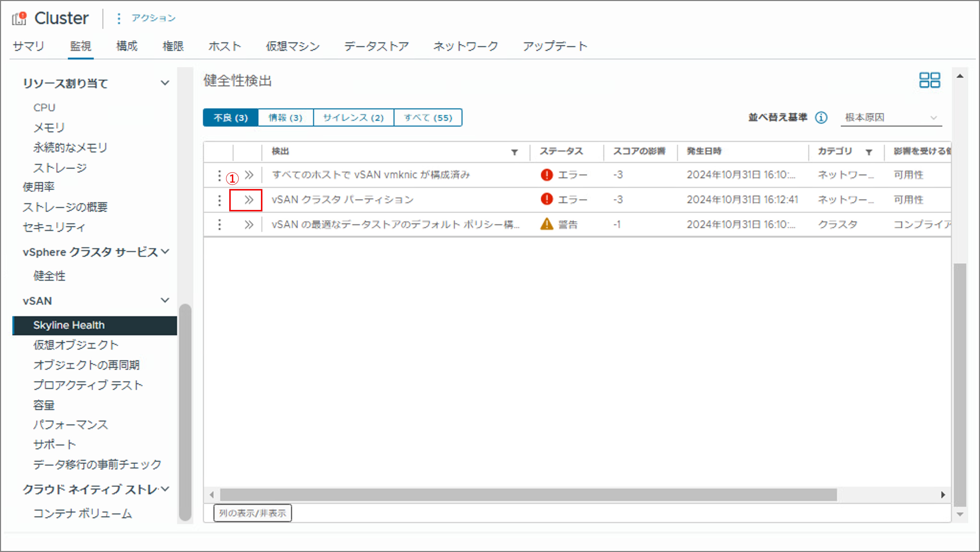Expand details of vSAN クラスタ パーティション row
The height and width of the screenshot is (552, 980).
point(249,200)
